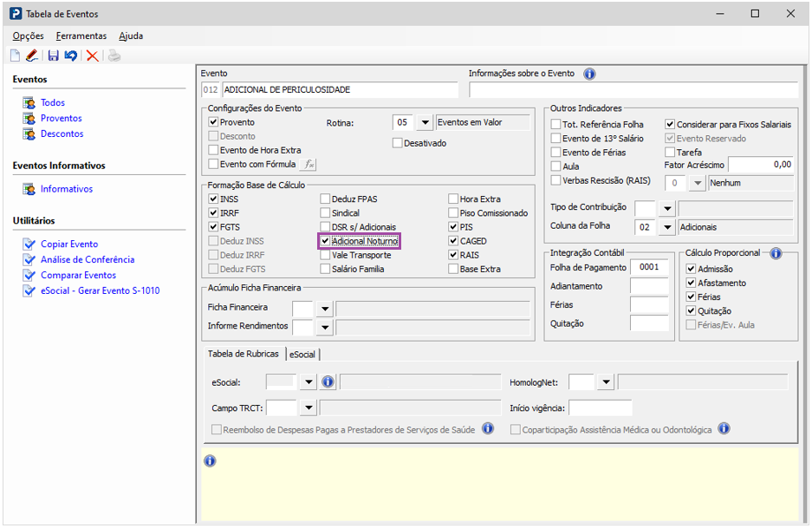Click the info icon next to Cálculo Proporcional
The image size is (812, 528).
776,253
